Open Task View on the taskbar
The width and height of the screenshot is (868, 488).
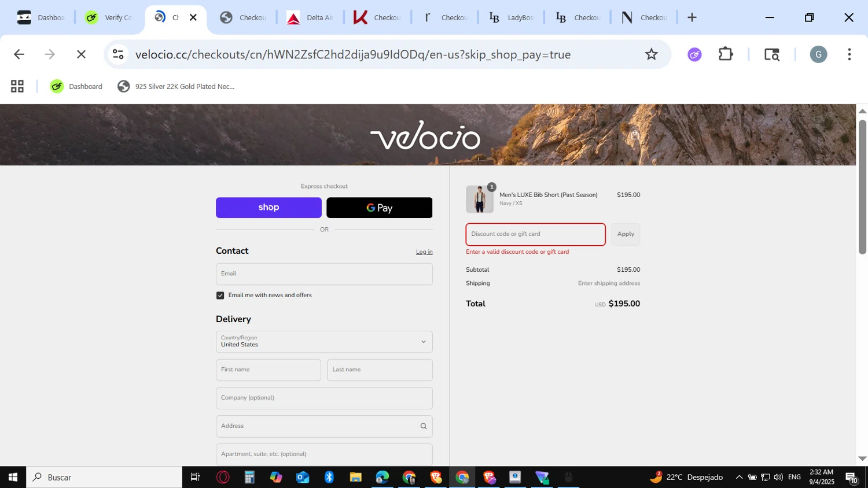point(196,477)
